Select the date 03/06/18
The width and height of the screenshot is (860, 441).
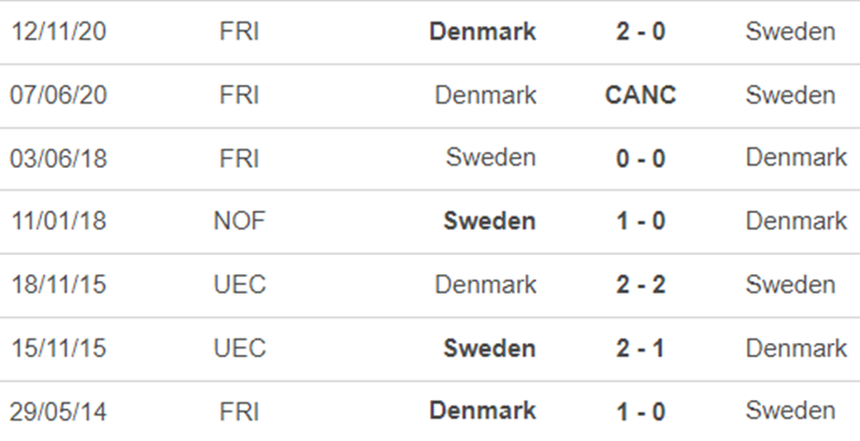(x=58, y=158)
